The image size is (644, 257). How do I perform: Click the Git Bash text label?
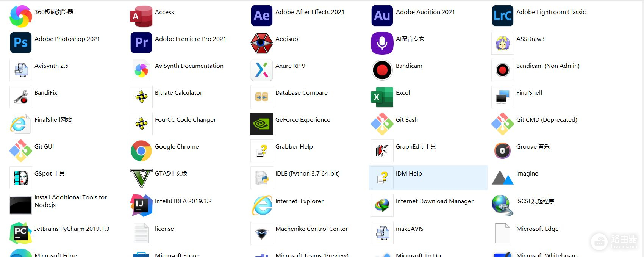coord(406,120)
